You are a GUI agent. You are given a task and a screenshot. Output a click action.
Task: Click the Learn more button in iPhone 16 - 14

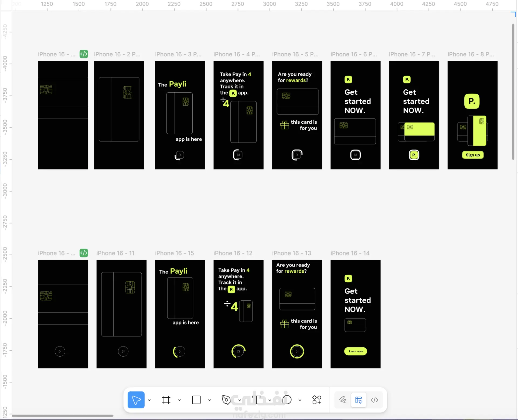pyautogui.click(x=356, y=351)
